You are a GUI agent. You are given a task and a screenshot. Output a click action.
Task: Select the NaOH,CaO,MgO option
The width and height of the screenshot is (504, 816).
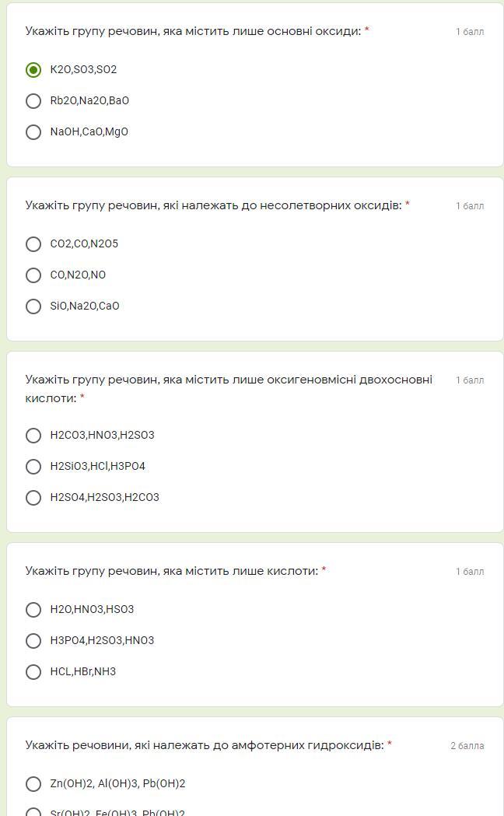coord(33,132)
